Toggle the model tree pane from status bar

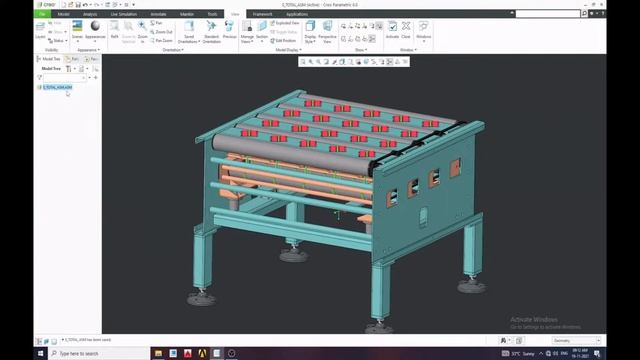pos(39,341)
